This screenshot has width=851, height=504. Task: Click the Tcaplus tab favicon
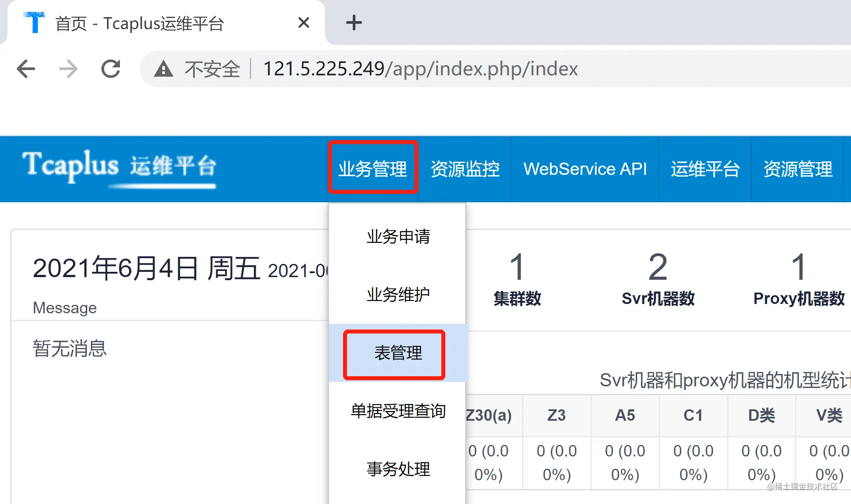click(34, 22)
